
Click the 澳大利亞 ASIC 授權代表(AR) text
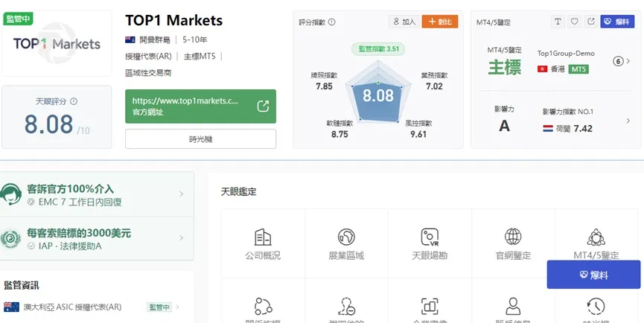click(72, 307)
